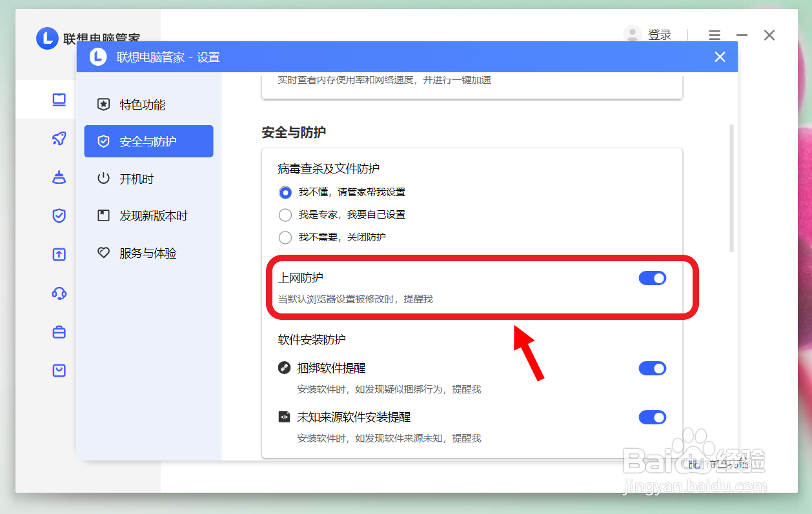Select 我不懂，请管家帮我设置 radio option
The height and width of the screenshot is (514, 812).
[x=285, y=192]
